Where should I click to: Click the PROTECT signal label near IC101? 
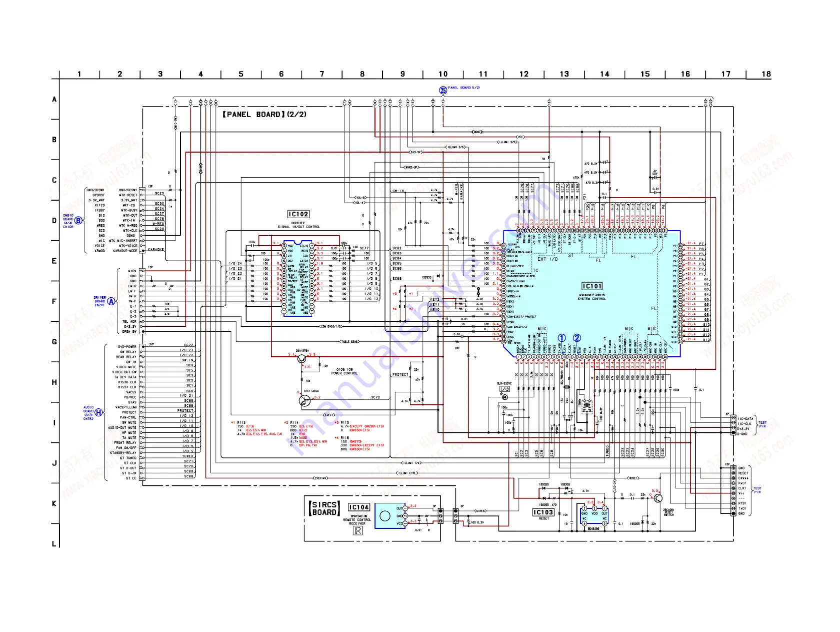[x=400, y=374]
